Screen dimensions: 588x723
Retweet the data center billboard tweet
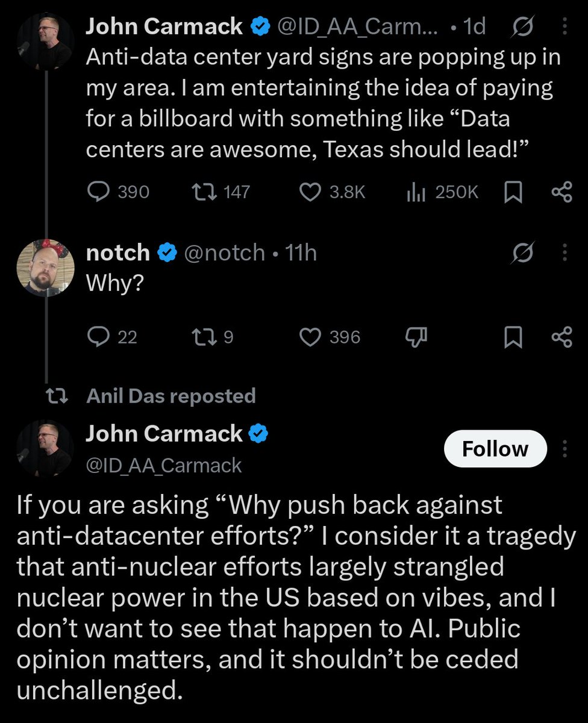coord(219,192)
